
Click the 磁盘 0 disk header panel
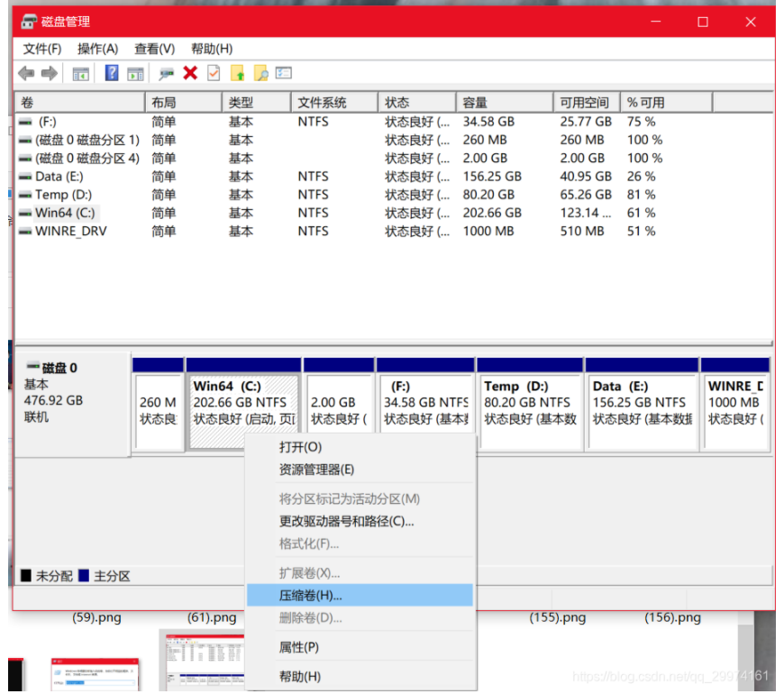click(72, 405)
